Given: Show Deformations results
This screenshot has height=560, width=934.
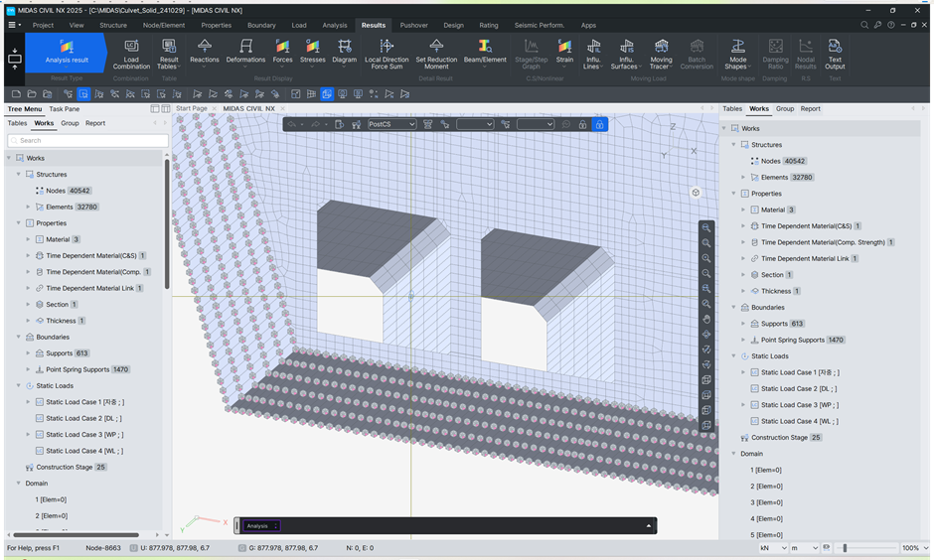Looking at the screenshot, I should [245, 52].
